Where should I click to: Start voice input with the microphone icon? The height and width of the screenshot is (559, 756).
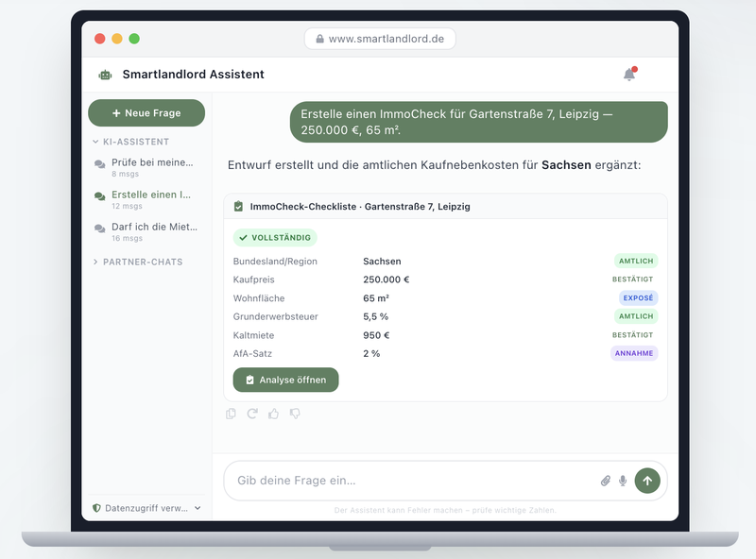click(623, 481)
